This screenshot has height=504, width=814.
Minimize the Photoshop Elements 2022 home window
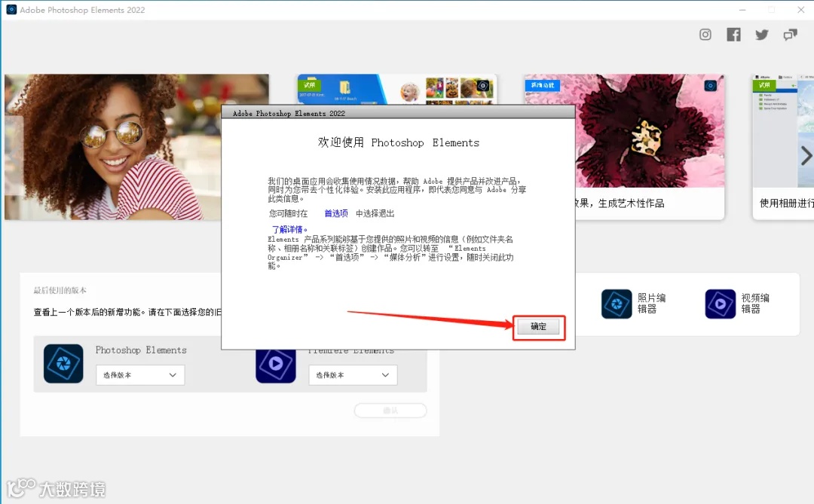coord(742,9)
